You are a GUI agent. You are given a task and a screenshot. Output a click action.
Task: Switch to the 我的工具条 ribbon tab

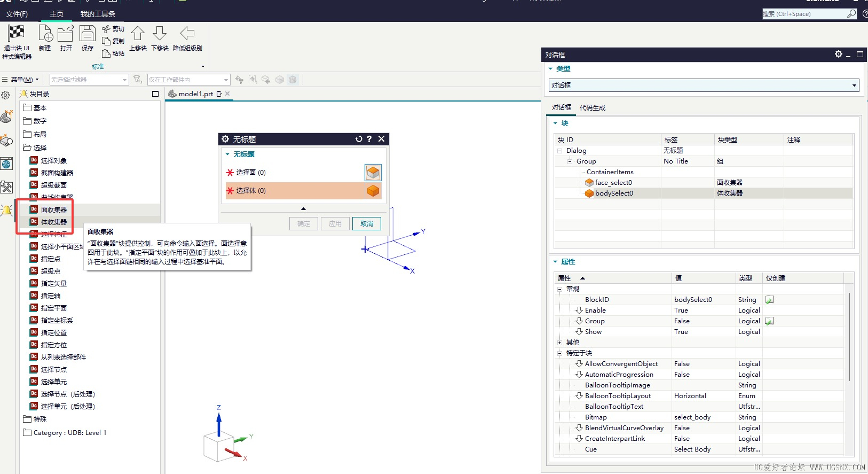(98, 14)
